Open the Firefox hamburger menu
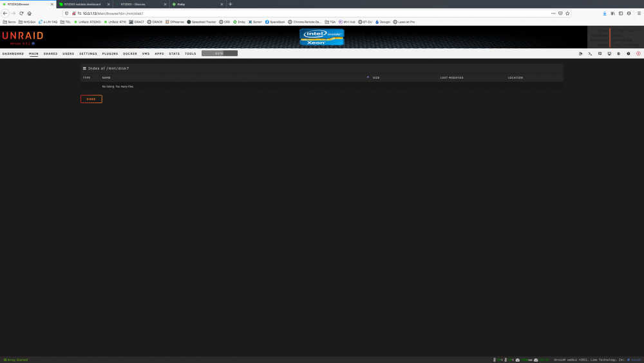644x363 pixels. pyautogui.click(x=639, y=13)
